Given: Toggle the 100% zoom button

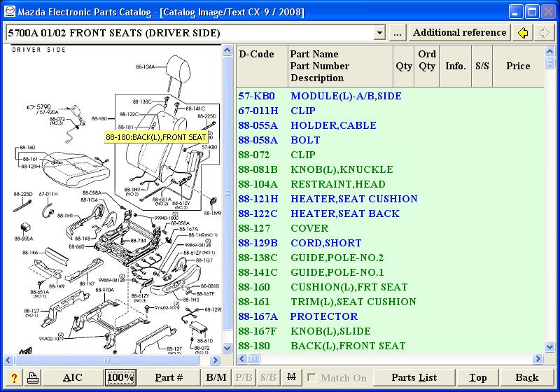Looking at the screenshot, I should [120, 377].
